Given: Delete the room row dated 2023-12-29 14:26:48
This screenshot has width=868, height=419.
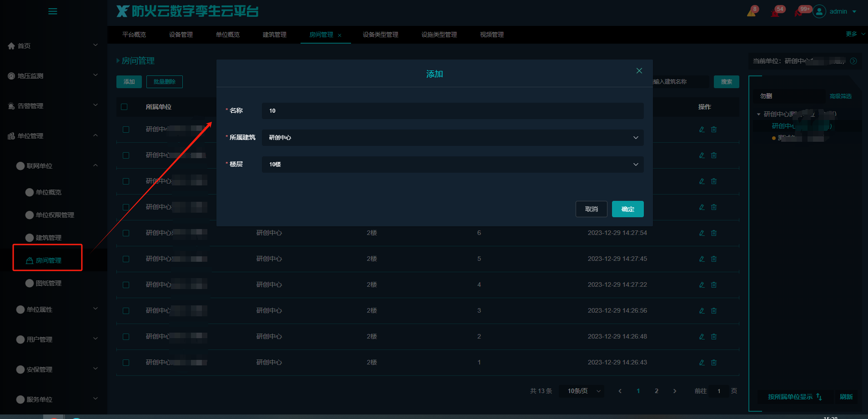Looking at the screenshot, I should pos(714,337).
